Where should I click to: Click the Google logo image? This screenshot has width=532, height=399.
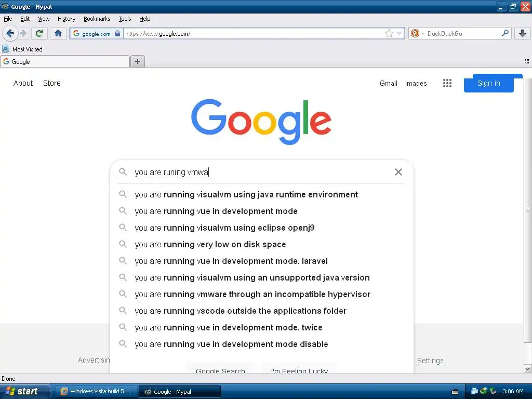(261, 122)
